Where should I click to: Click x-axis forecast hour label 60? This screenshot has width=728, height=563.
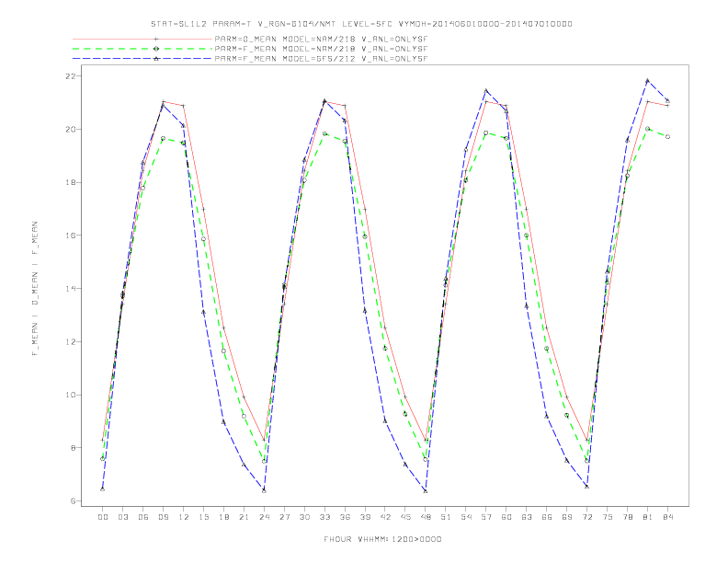click(x=506, y=517)
